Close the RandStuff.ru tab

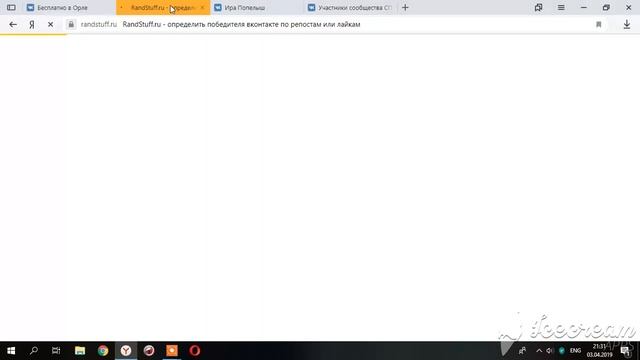(x=202, y=7)
